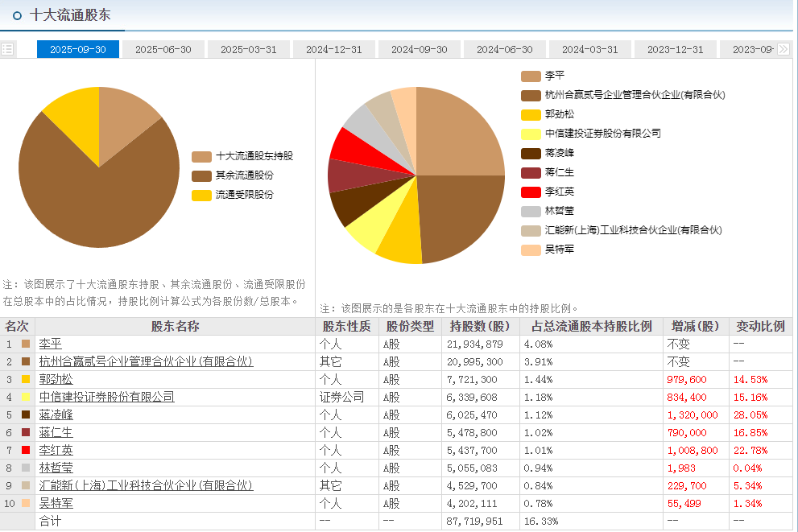Switch to the 2025-06-30 tab
The width and height of the screenshot is (798, 532).
[163, 49]
